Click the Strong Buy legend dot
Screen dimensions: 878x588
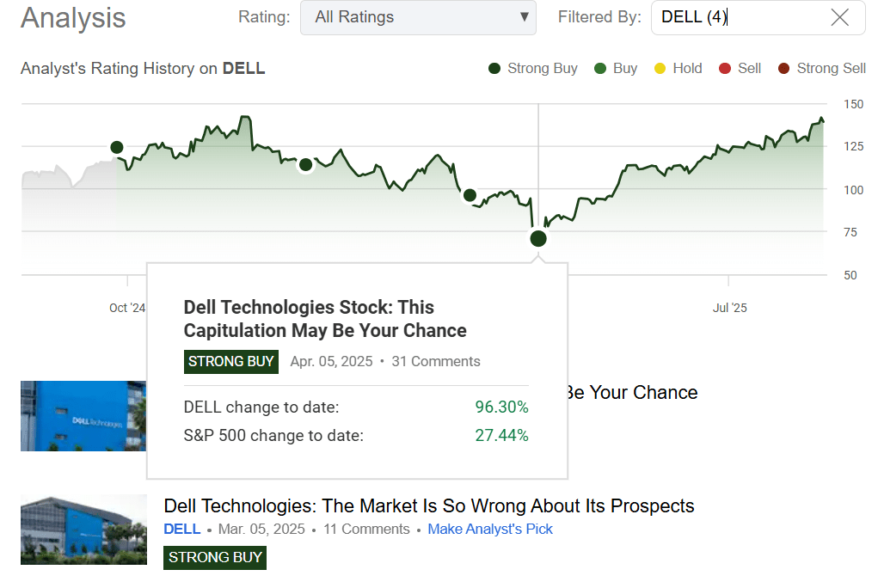coord(493,68)
